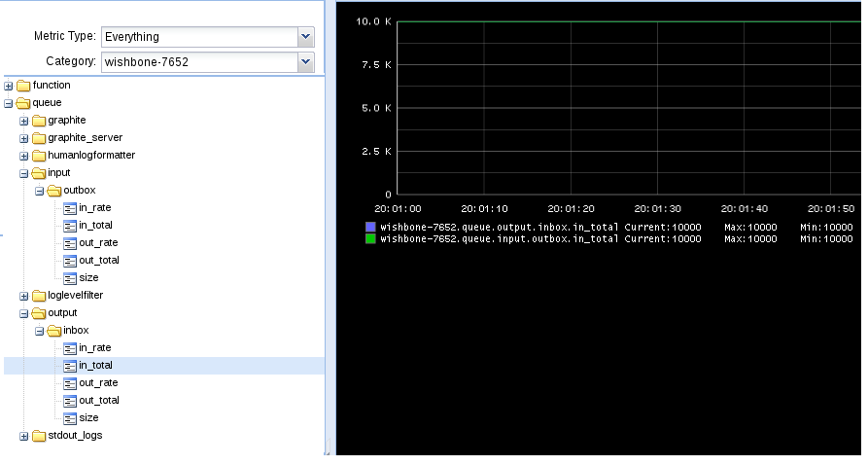Click the in_rate metric icon under inbox
868x465 pixels.
[x=70, y=348]
